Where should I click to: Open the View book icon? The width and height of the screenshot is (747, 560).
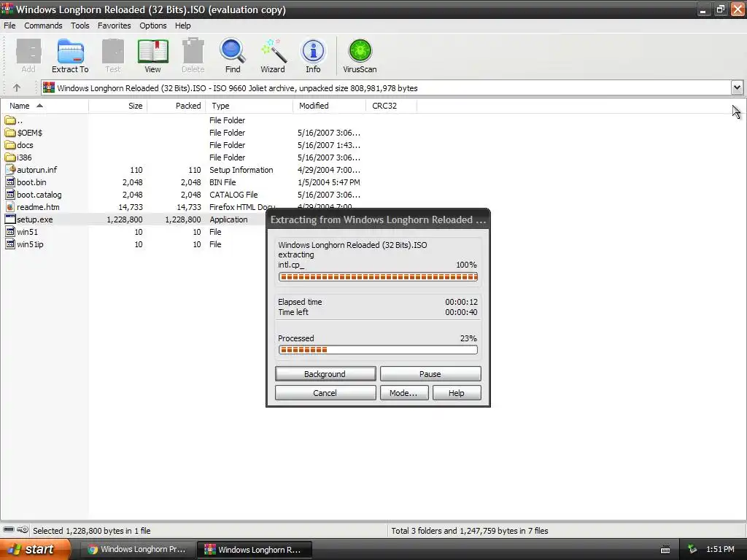(x=152, y=55)
